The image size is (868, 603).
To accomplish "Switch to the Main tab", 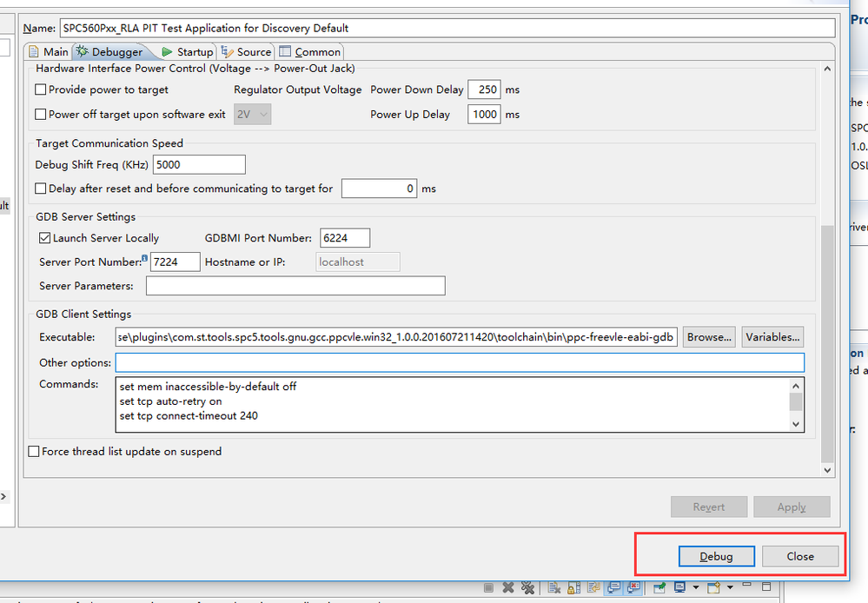I will pos(49,51).
